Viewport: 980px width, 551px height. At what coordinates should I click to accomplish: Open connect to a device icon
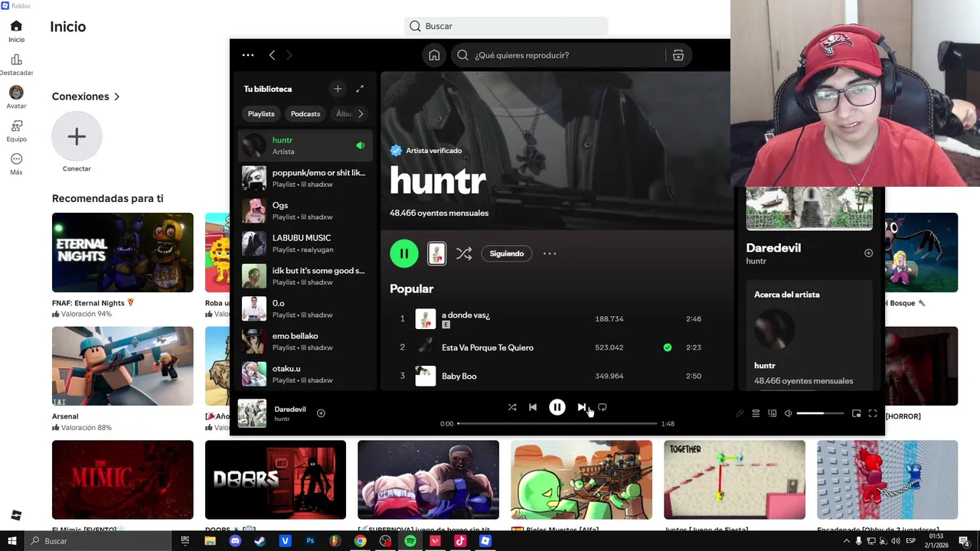(772, 413)
